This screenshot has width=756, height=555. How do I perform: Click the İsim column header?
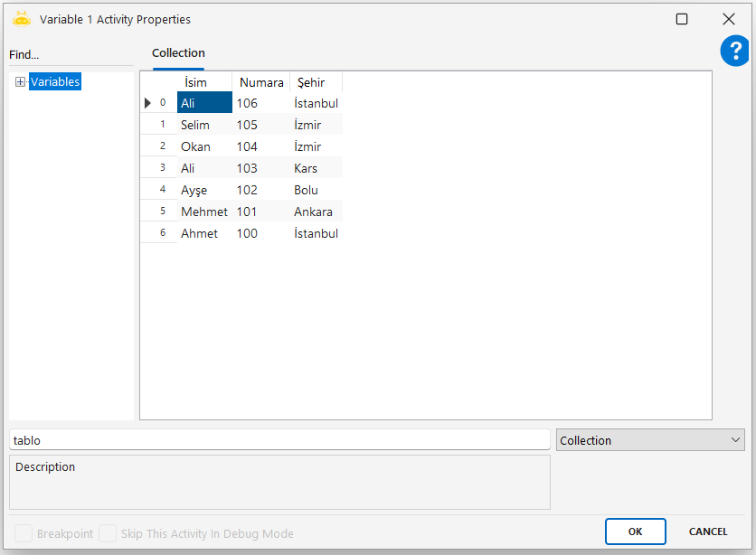click(195, 82)
